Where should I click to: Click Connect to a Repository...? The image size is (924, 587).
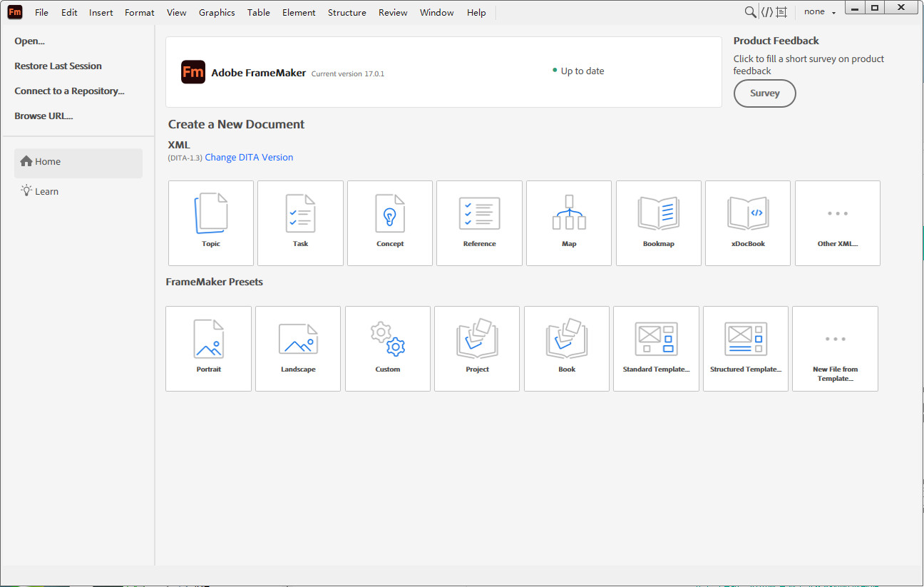pyautogui.click(x=69, y=91)
